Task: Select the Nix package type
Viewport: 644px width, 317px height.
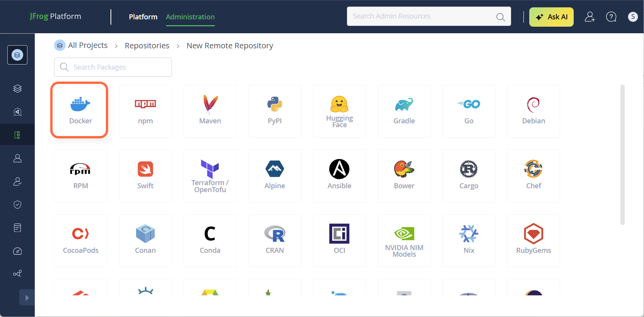Action: click(x=469, y=241)
